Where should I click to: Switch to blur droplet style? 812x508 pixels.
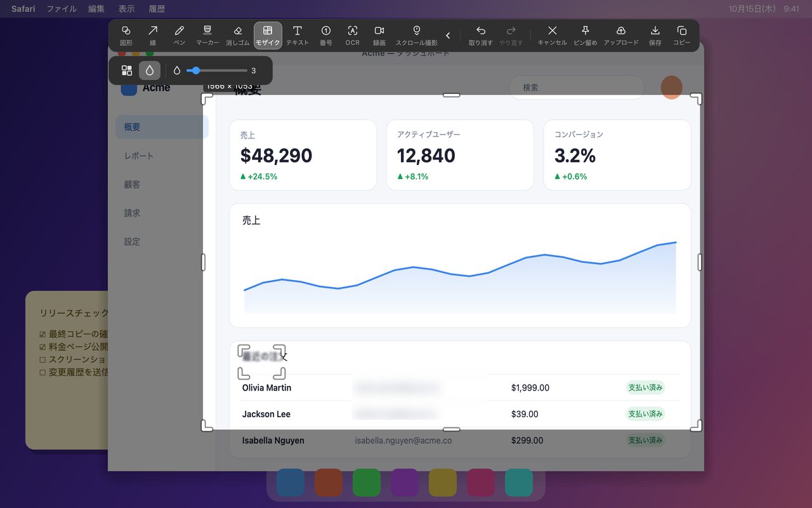150,70
